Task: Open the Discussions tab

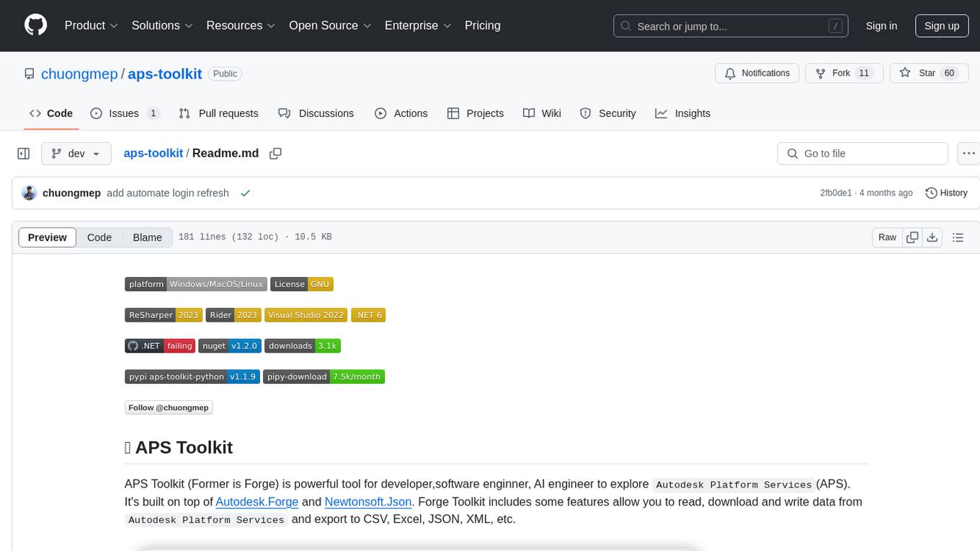Action: [x=316, y=113]
